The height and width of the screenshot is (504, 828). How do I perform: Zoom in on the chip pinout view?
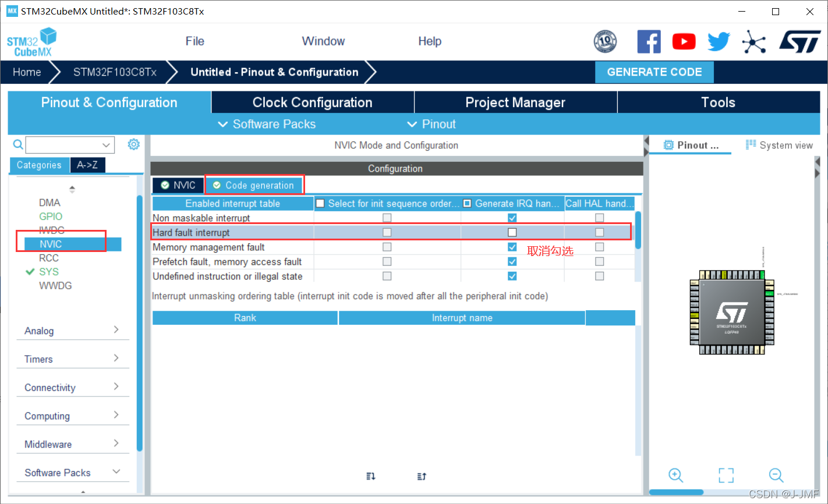tap(675, 475)
